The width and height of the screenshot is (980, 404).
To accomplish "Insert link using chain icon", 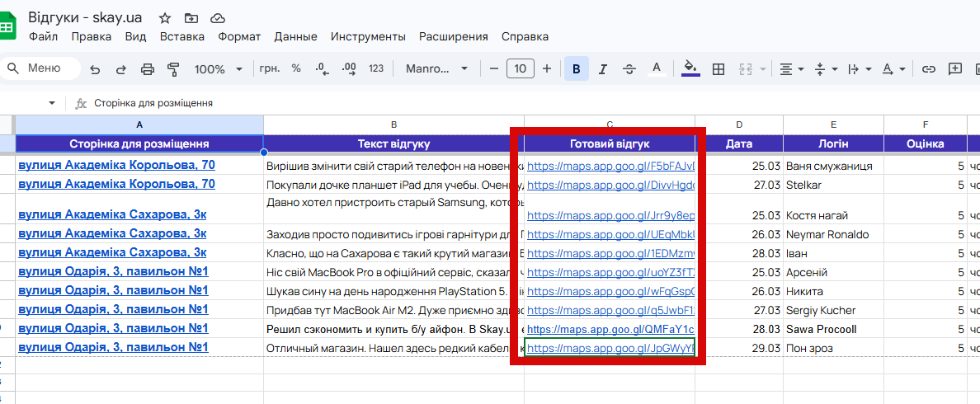I will (x=929, y=68).
